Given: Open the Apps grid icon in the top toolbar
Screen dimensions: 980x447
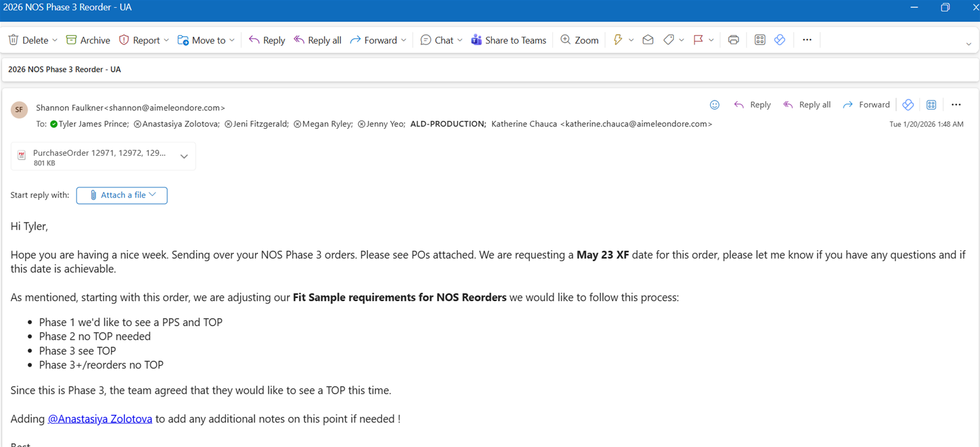Looking at the screenshot, I should [x=759, y=40].
